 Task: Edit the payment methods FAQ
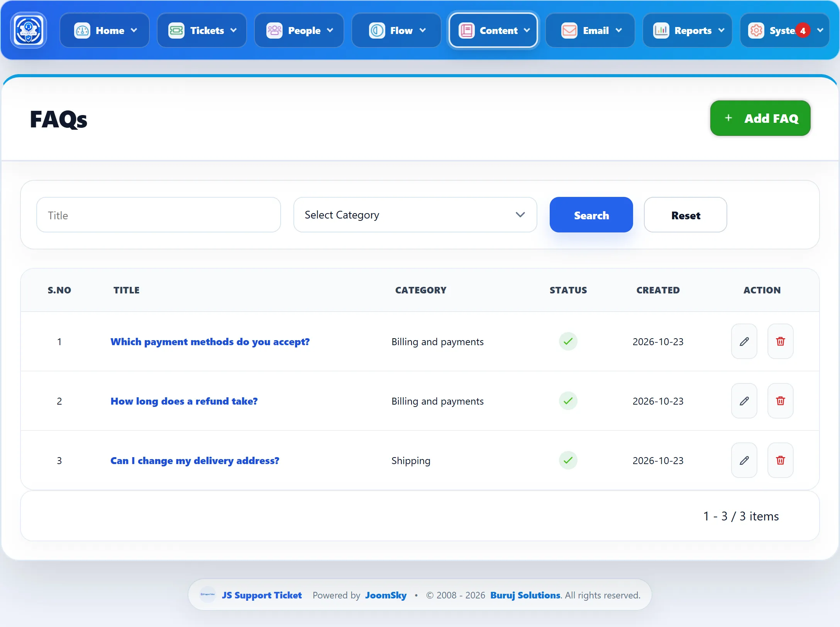(744, 341)
